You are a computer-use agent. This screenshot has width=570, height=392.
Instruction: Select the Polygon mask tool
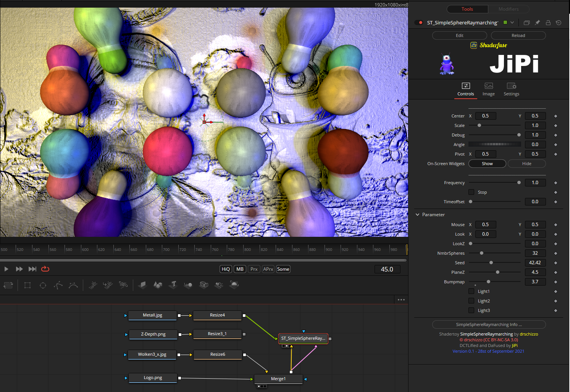click(58, 285)
